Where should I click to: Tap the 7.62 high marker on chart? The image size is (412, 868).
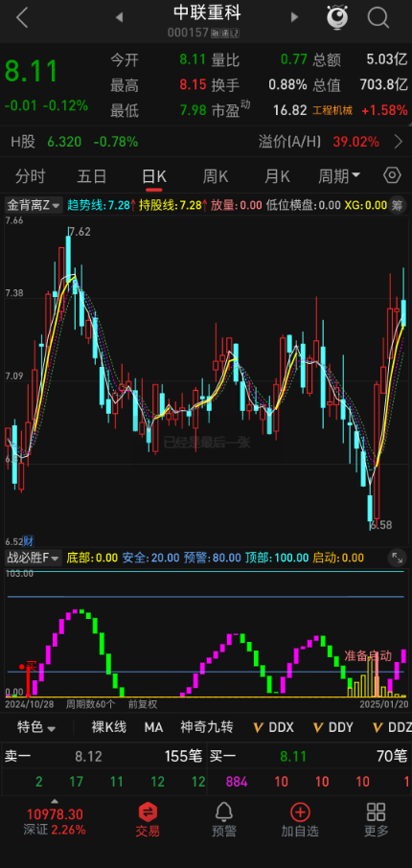click(79, 232)
